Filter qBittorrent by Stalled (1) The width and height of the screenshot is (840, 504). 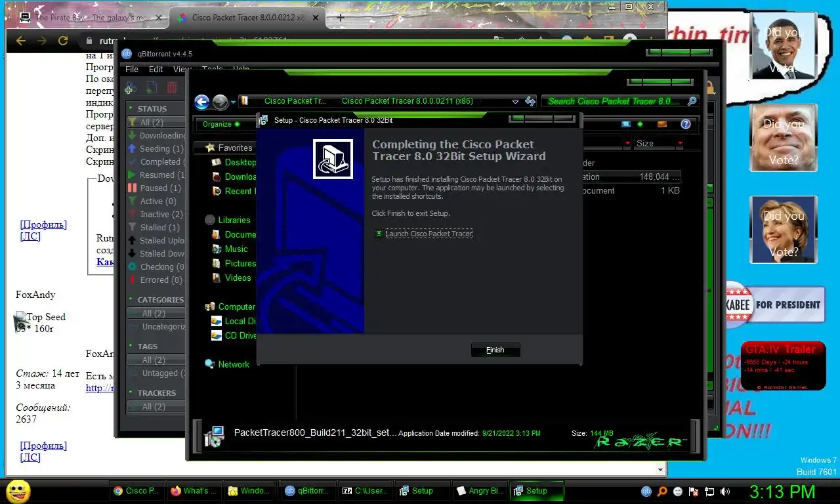click(156, 227)
